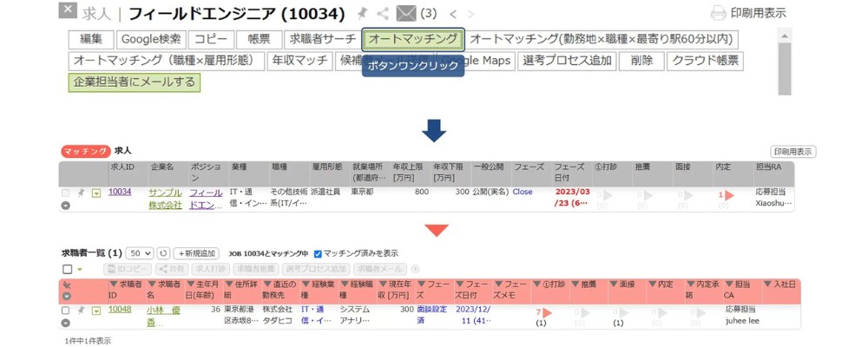Open job seeker ID 10048 link
The height and width of the screenshot is (347, 868).
click(120, 310)
